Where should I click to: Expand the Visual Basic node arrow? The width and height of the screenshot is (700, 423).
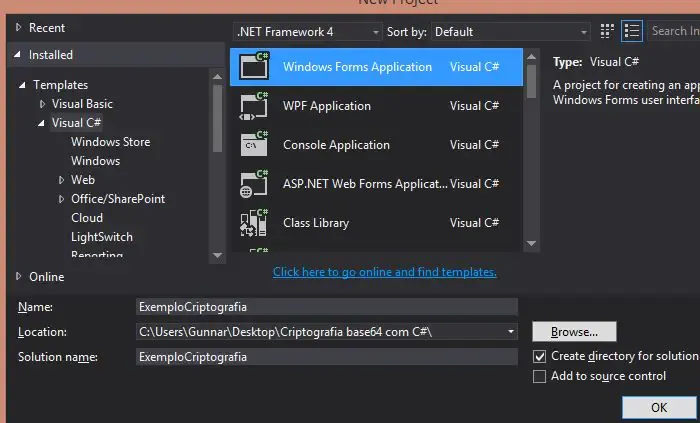42,104
